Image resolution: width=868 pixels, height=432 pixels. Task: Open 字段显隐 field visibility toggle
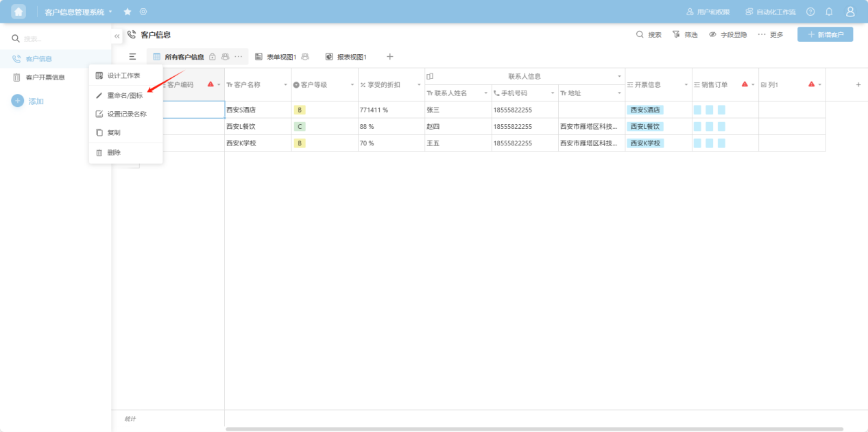click(x=728, y=34)
